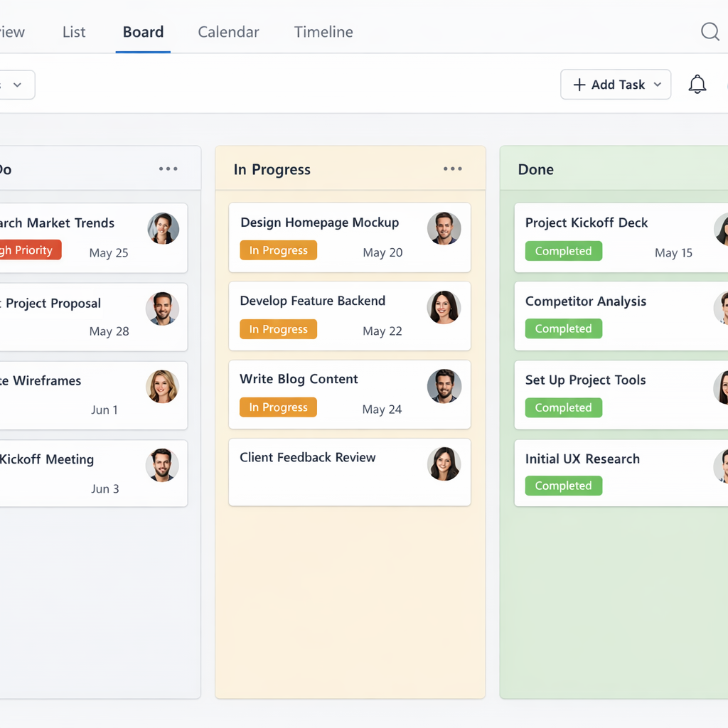Open notifications bell icon
This screenshot has width=728, height=728.
click(x=697, y=85)
